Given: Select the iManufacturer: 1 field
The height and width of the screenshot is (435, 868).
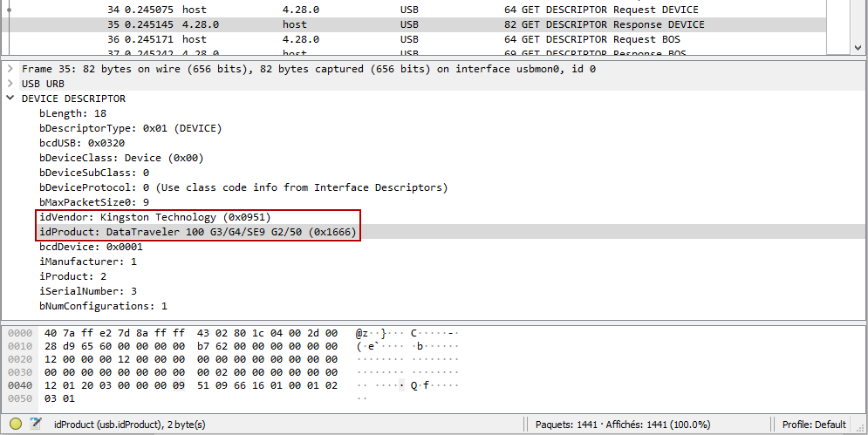Looking at the screenshot, I should (x=88, y=262).
